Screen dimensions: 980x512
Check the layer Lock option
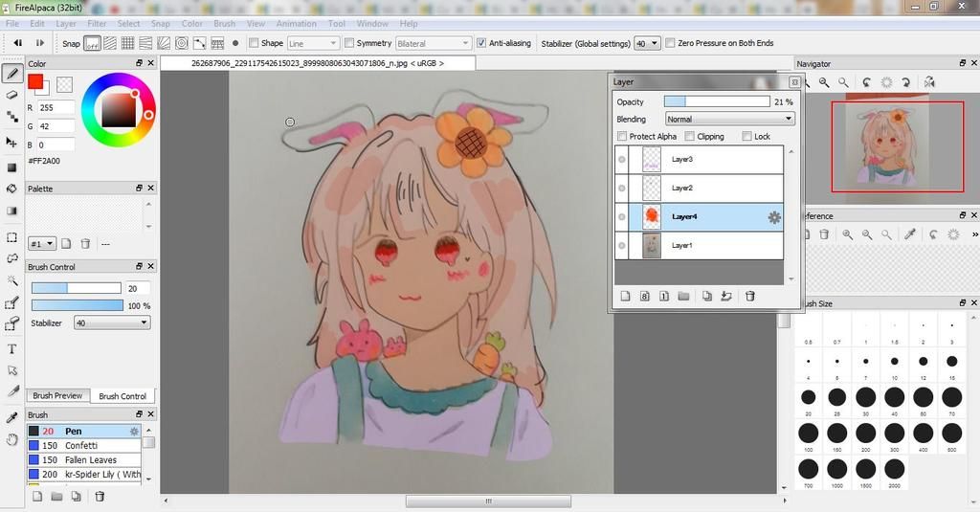746,136
